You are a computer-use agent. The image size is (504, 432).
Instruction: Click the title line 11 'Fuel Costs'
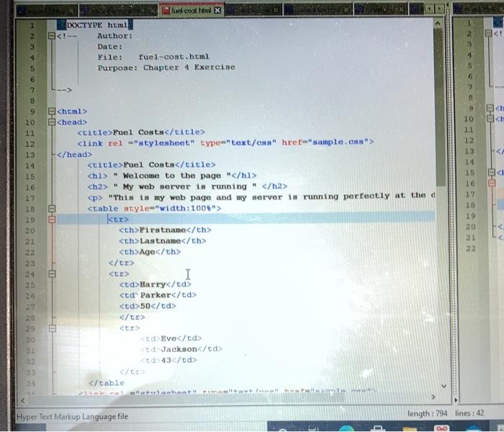click(141, 132)
